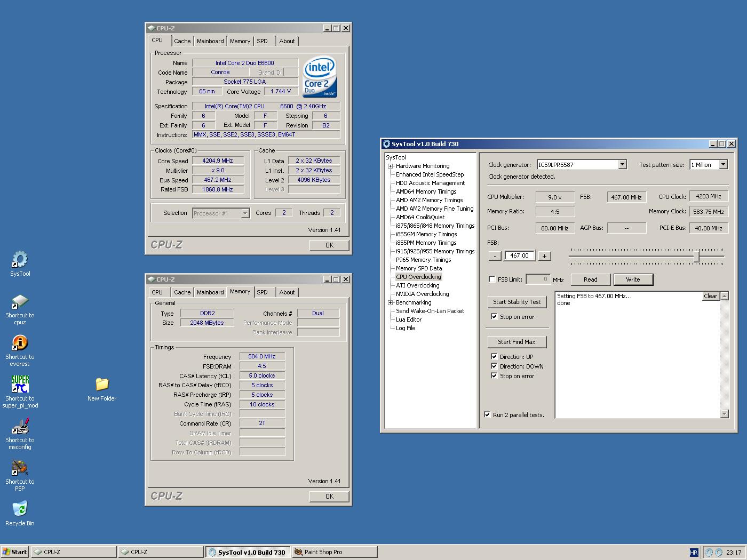Select Memory SPD Data in tree
This screenshot has height=560, width=747.
point(419,268)
